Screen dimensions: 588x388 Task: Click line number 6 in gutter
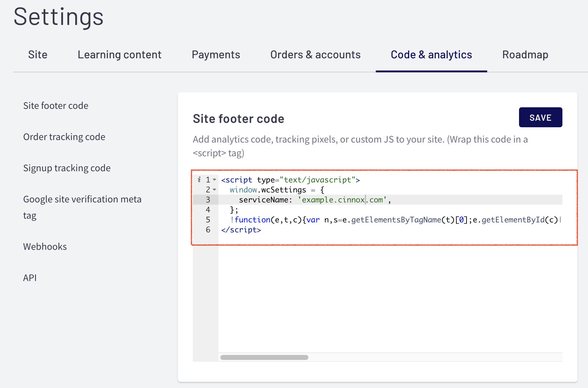(x=208, y=230)
